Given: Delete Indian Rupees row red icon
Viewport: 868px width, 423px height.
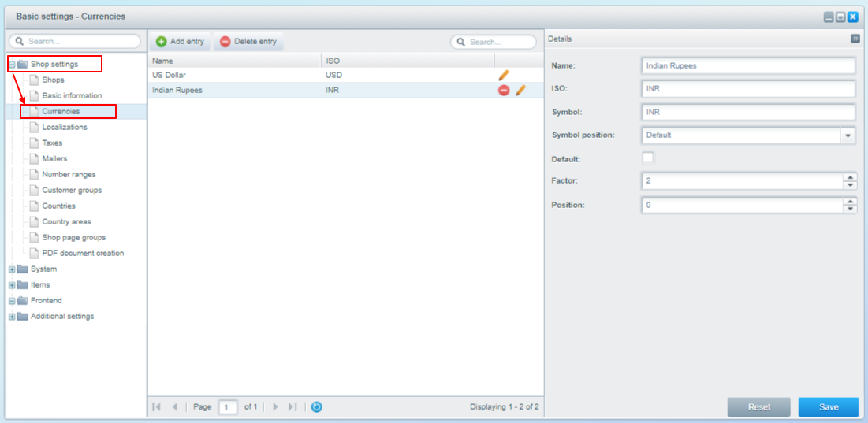Looking at the screenshot, I should click(504, 91).
